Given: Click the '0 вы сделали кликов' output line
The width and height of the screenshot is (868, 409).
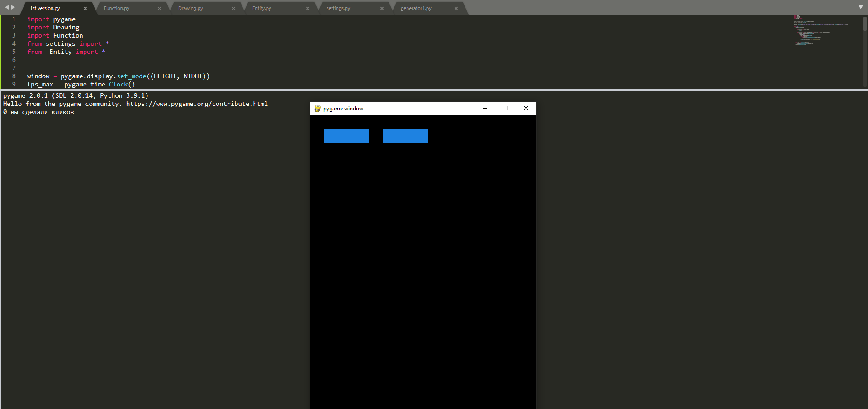Looking at the screenshot, I should 38,112.
